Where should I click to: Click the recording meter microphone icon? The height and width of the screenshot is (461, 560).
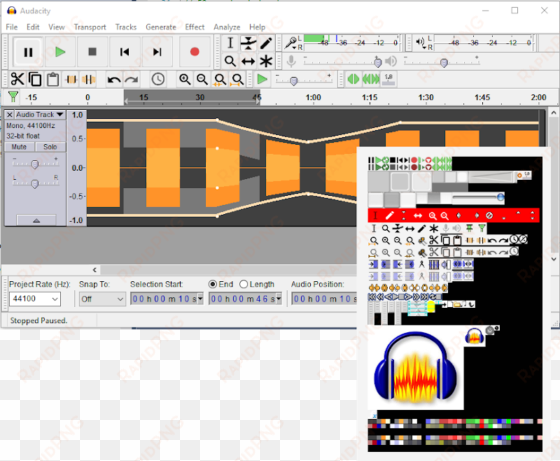[291, 43]
